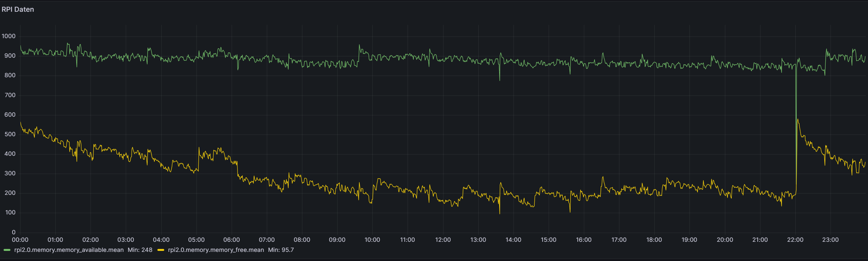
Task: Click the 13:00 time axis label
Action: [x=478, y=240]
